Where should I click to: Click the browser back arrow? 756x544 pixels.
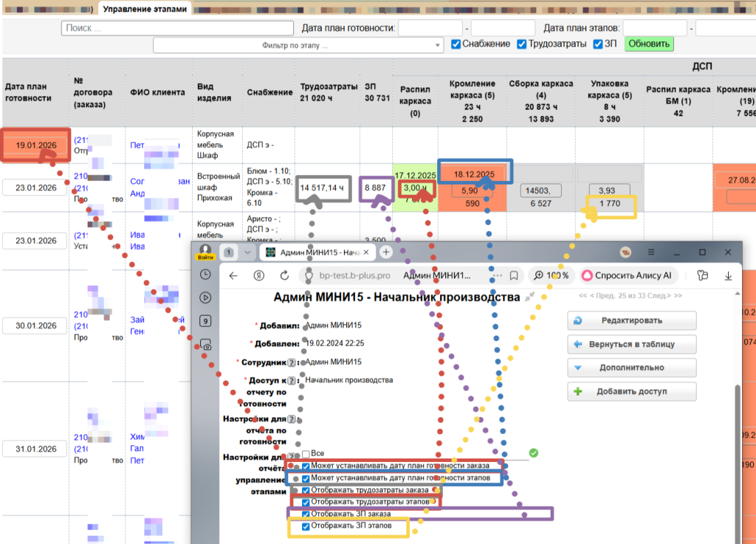pos(233,275)
